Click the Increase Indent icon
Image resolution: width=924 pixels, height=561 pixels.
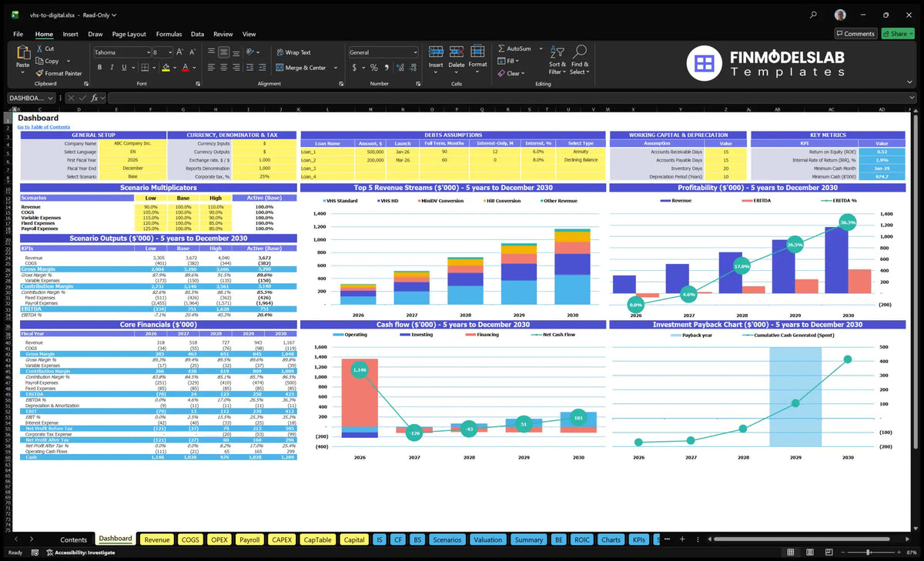pos(263,68)
